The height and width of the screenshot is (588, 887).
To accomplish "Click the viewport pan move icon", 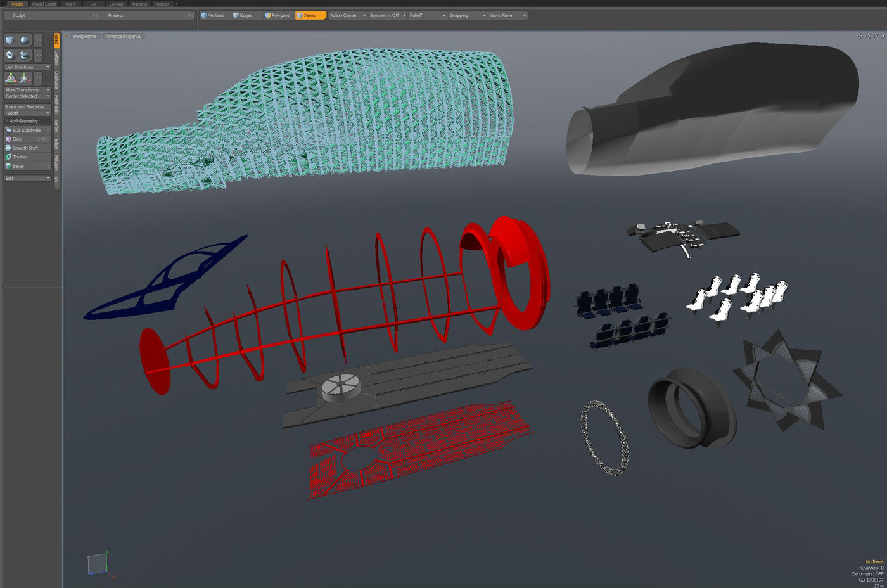I will click(x=860, y=36).
